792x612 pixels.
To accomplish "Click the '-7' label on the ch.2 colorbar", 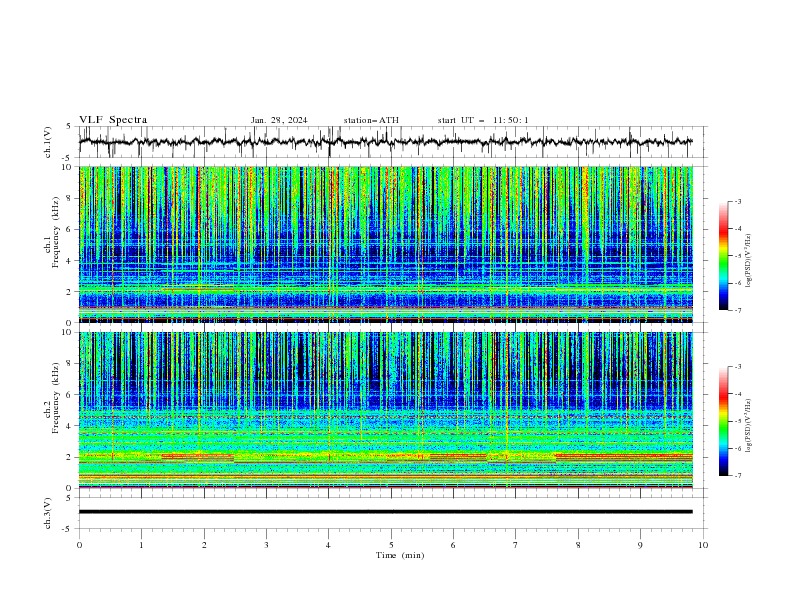I will [737, 476].
